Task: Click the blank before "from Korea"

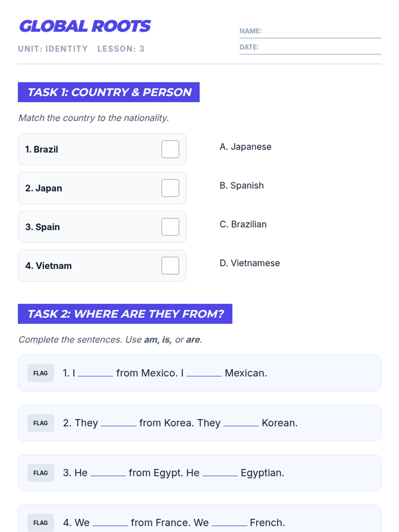Action: 119,423
